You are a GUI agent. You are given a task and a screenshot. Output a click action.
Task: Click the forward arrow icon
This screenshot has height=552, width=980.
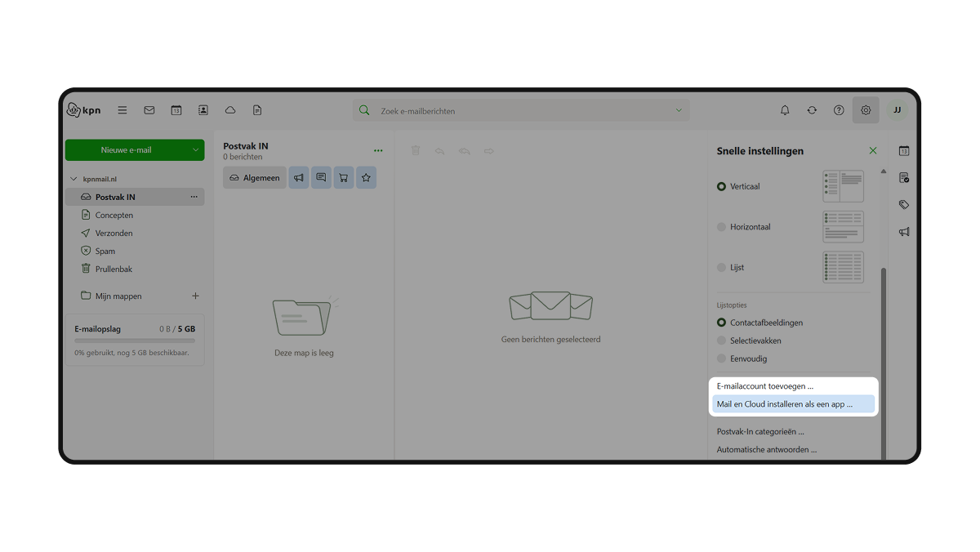[489, 151]
